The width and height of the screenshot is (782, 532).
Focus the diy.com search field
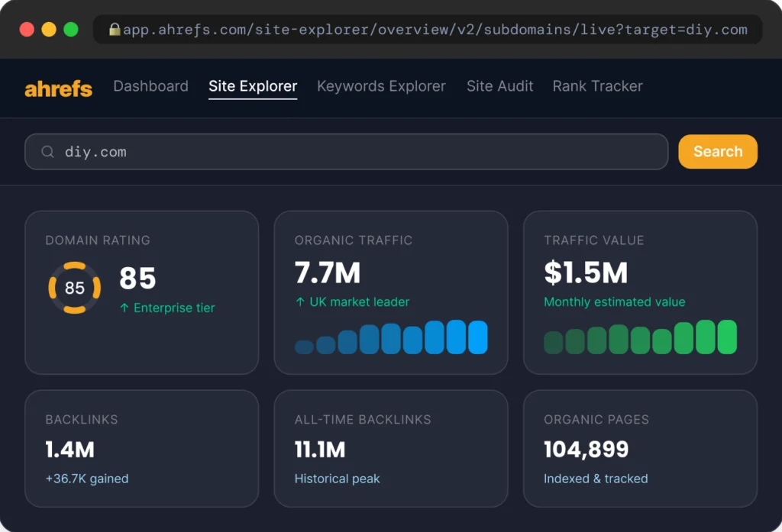pos(346,152)
